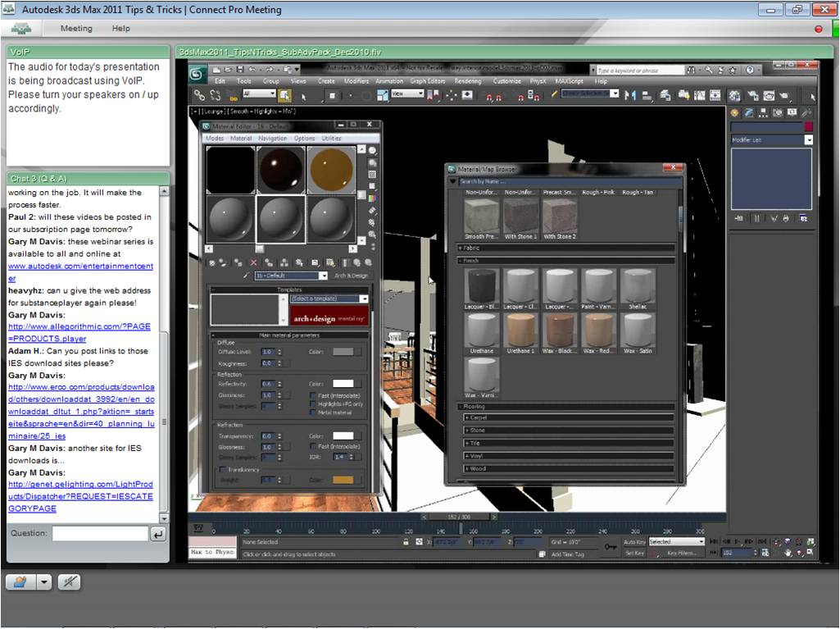Viewport: 840px width, 629px height.
Task: Click the Mirror tool icon
Action: [630, 95]
